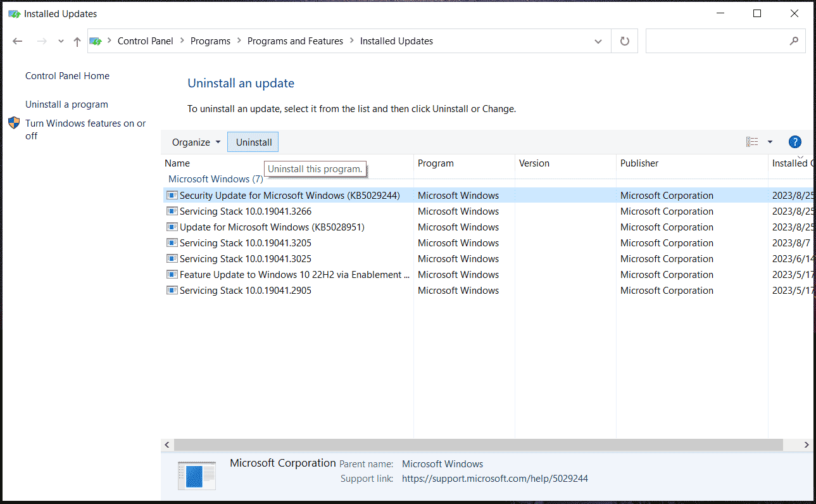Click Installed Updates breadcrumb
This screenshot has height=504, width=816.
tap(396, 41)
